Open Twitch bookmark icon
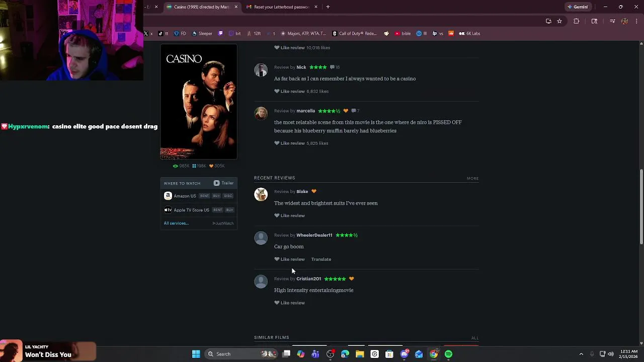Screen dimensions: 644x362 pos(220,34)
